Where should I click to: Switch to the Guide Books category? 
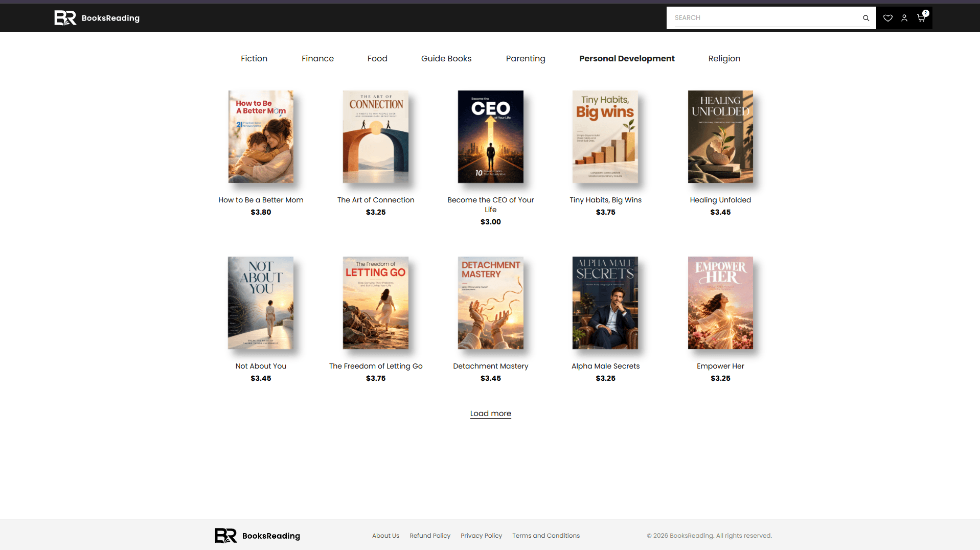tap(446, 58)
